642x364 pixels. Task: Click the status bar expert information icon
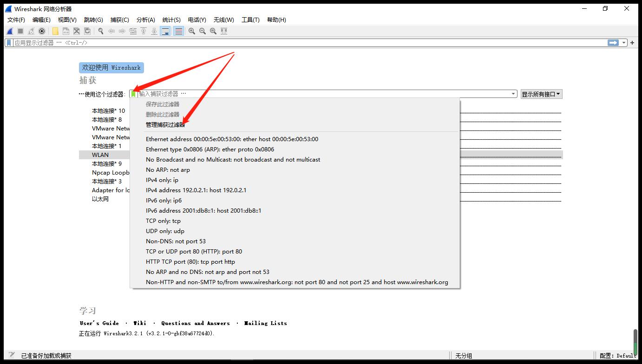12,355
